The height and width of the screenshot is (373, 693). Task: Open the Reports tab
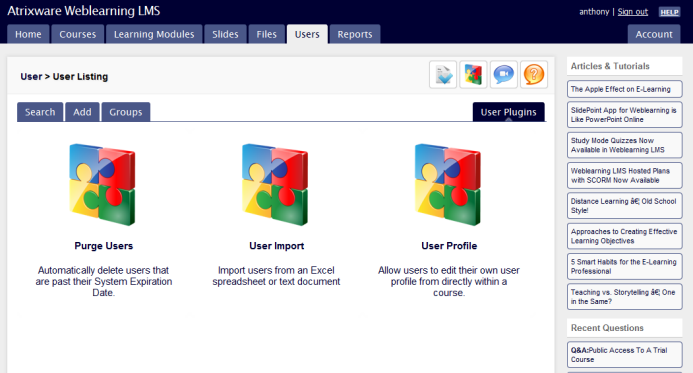(355, 34)
